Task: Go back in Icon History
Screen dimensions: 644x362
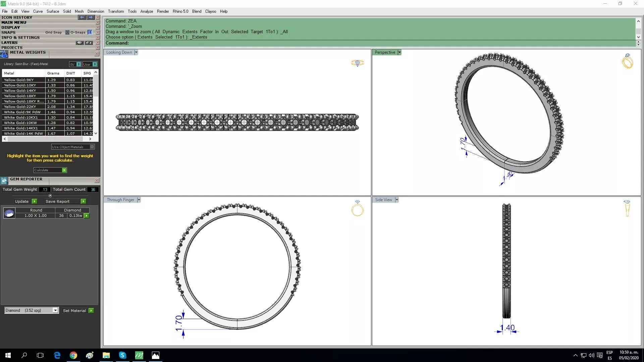Action: pos(82,17)
